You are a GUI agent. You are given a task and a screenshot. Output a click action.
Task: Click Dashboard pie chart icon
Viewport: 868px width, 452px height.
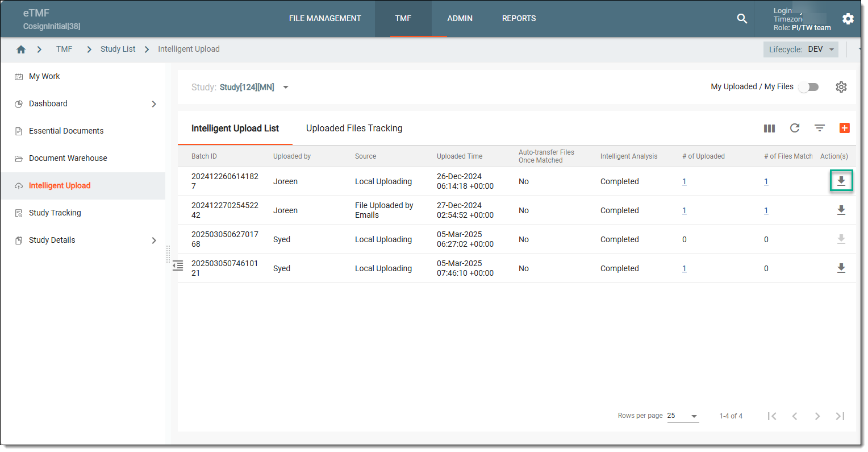tap(18, 104)
